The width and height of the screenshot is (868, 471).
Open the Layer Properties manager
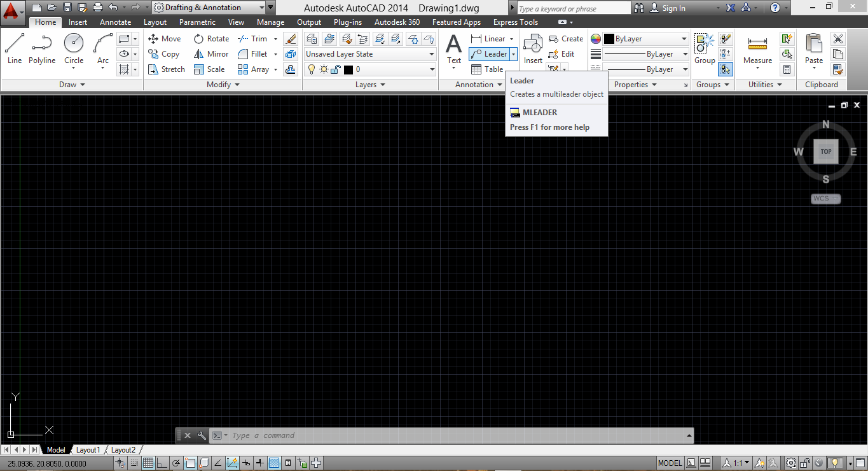(312, 38)
